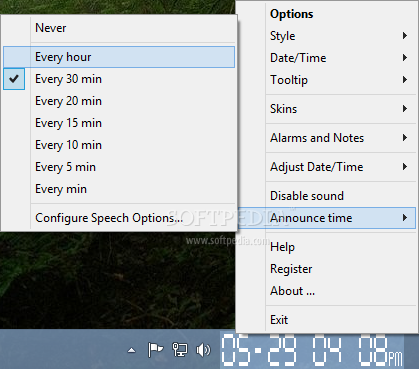
Task: Click the volume speaker tray icon
Action: tap(203, 350)
